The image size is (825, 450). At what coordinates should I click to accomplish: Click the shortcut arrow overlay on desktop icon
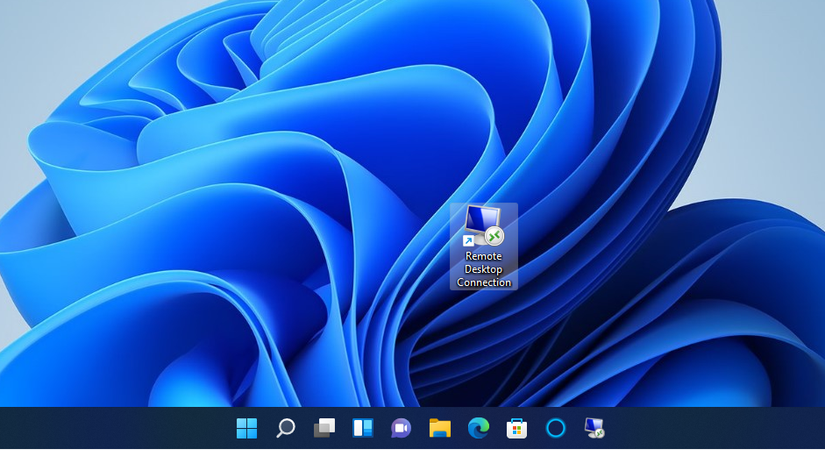[468, 241]
